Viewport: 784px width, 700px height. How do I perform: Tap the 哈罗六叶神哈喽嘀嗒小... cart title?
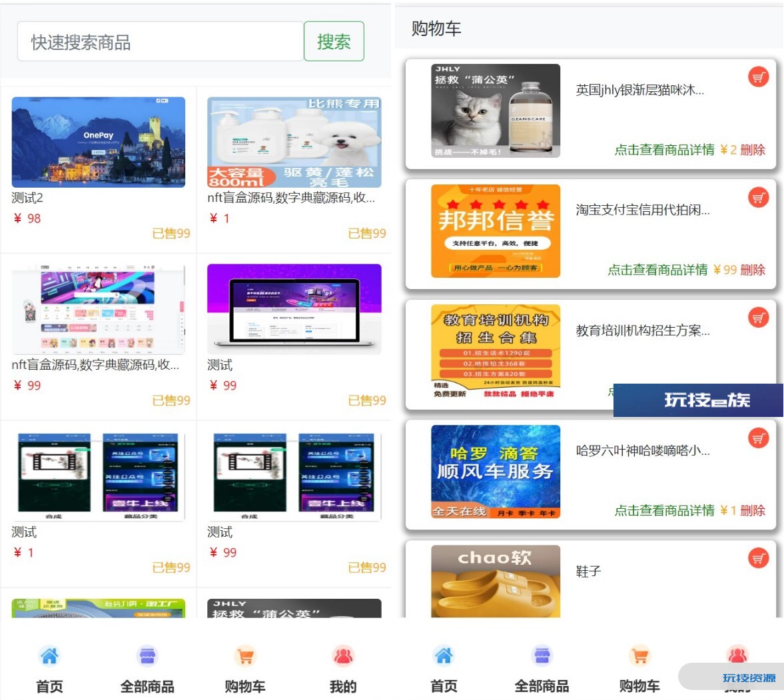tap(643, 450)
